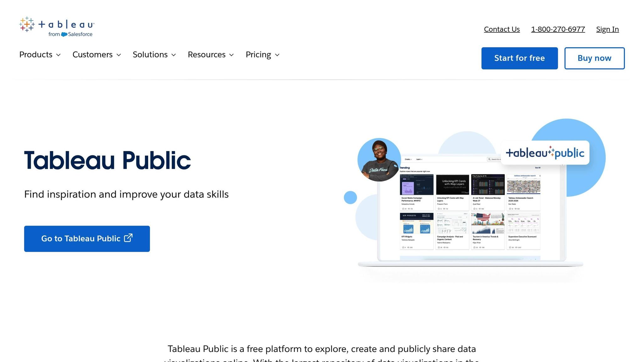
Task: Click the search box in the laptop mockup
Action: [x=494, y=159]
